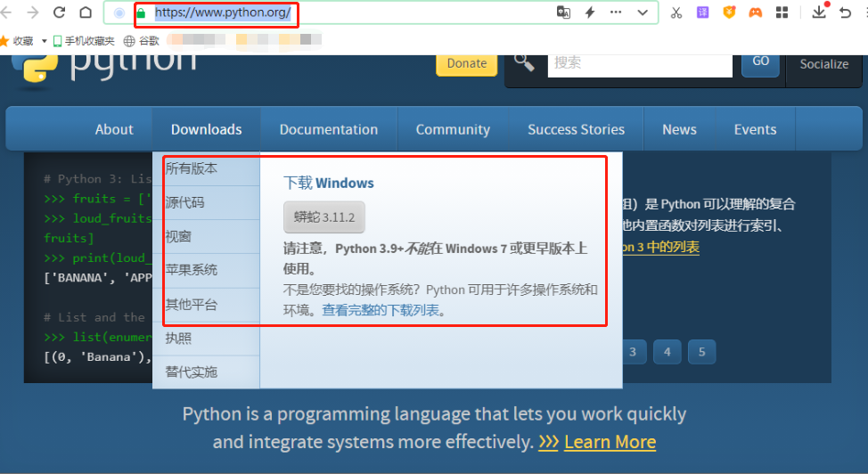Select the URL in the address bar
The image size is (868, 474).
pyautogui.click(x=223, y=12)
